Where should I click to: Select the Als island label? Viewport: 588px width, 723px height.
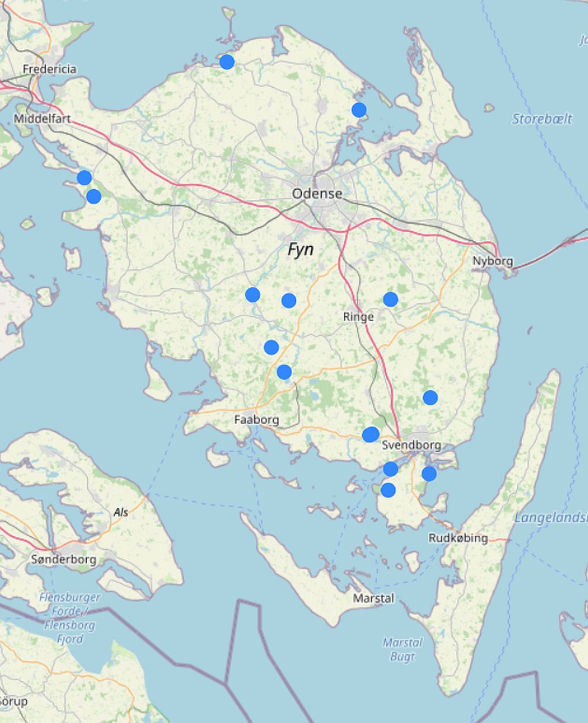(121, 512)
